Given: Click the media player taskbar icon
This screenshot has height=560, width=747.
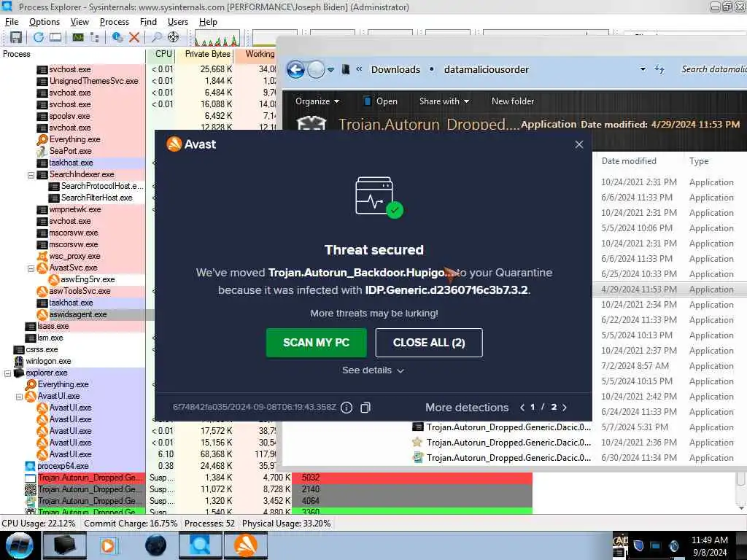Looking at the screenshot, I should pyautogui.click(x=108, y=545).
